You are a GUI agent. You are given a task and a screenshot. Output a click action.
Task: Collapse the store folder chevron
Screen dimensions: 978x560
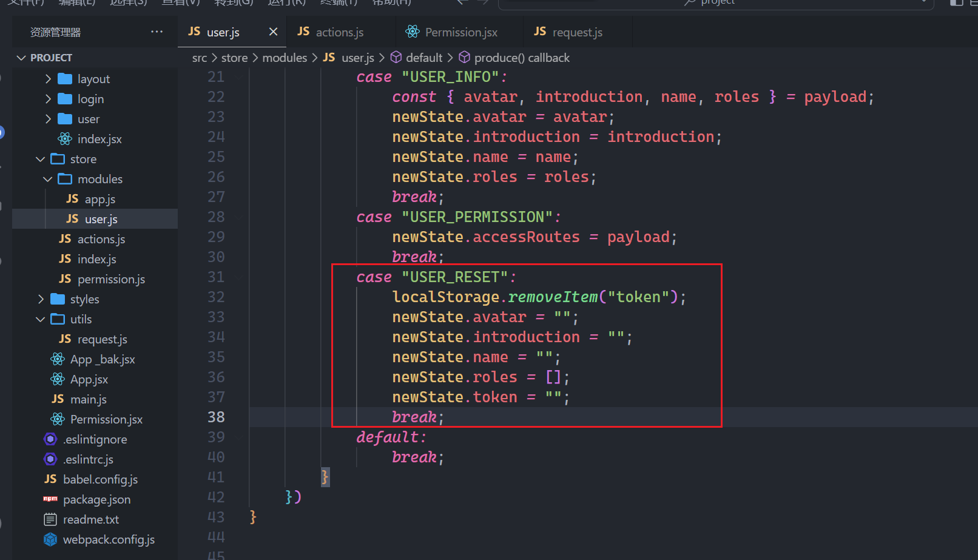[x=41, y=159]
